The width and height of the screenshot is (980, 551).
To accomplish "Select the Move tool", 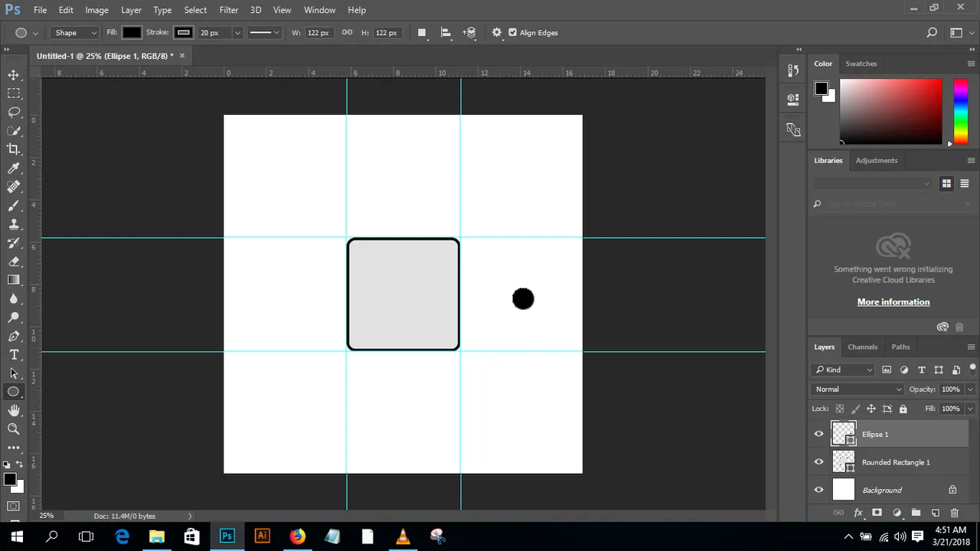I will tap(14, 75).
